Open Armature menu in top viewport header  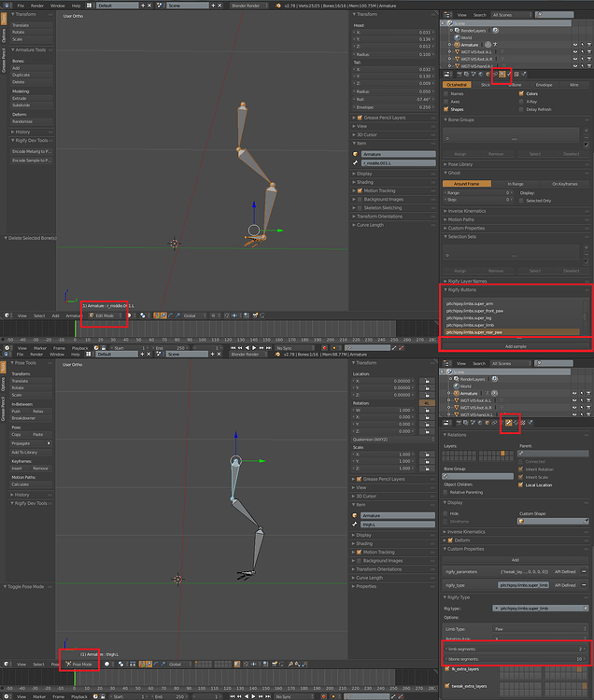(73, 315)
